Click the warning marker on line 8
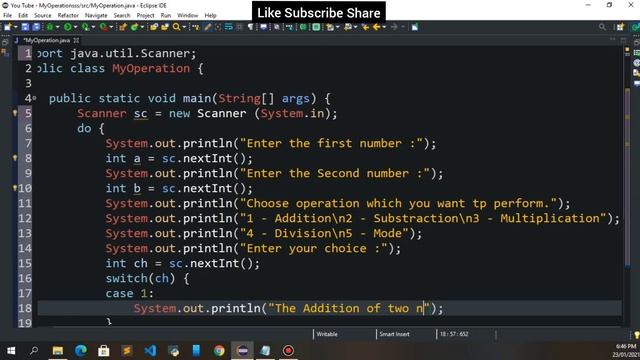 [15, 158]
